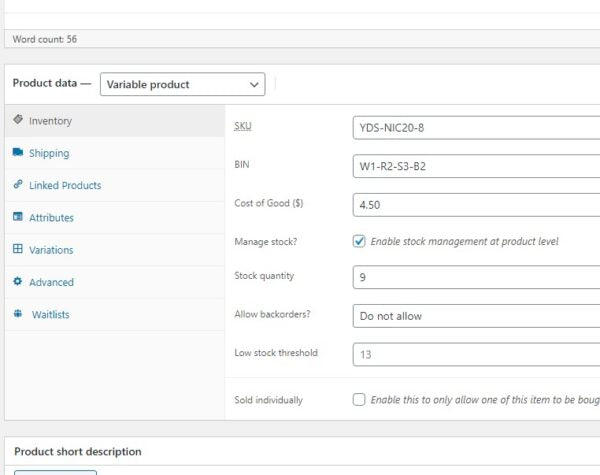The image size is (600, 475).
Task: Enable the Sold individually checkbox
Action: tap(359, 400)
